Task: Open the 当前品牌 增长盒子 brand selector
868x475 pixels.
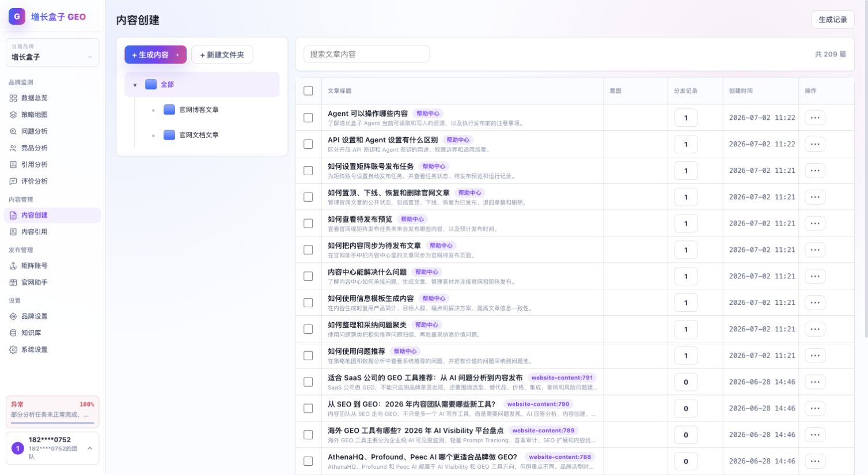Action: 52,52
